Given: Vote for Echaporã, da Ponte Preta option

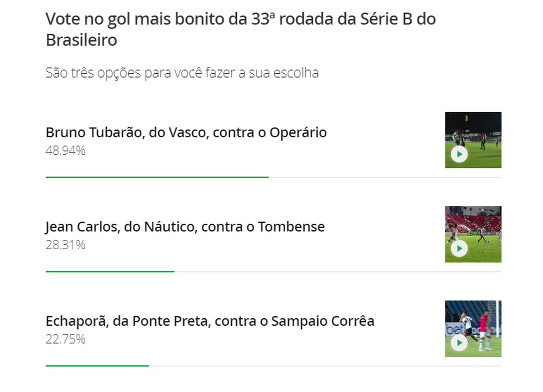Looking at the screenshot, I should (210, 321).
